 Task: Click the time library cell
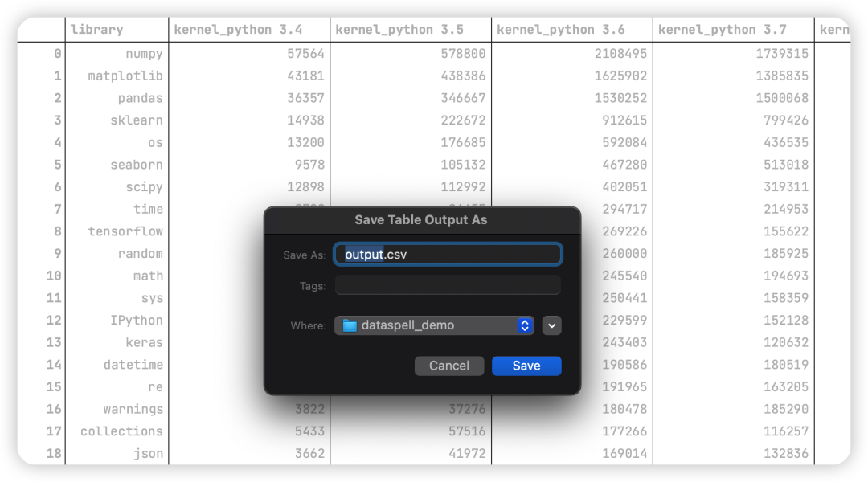tap(149, 209)
